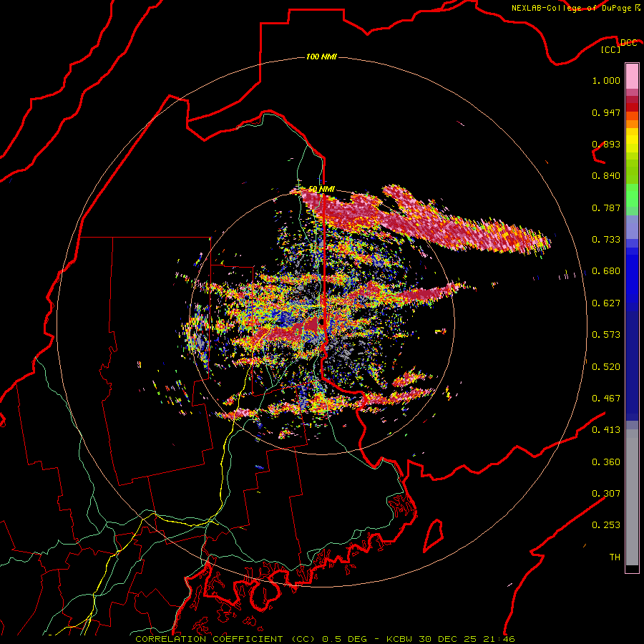Pick the light pink color bar segment
The height and width of the screenshot is (644, 644).
(x=632, y=76)
